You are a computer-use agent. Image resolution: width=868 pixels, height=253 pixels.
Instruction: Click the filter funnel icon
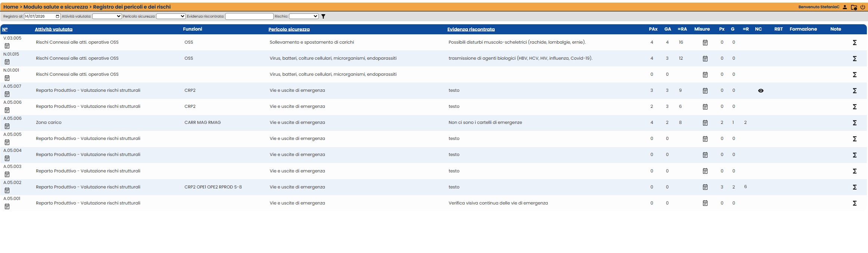click(x=323, y=16)
